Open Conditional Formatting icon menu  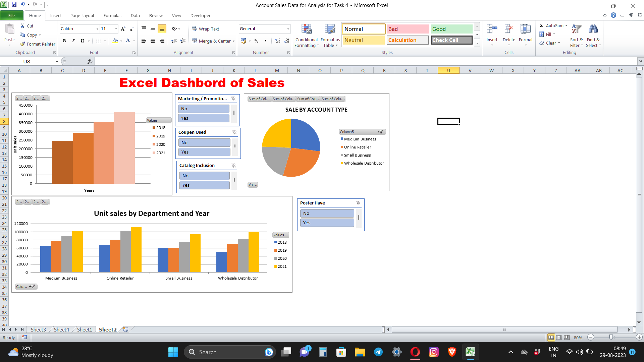pyautogui.click(x=306, y=29)
